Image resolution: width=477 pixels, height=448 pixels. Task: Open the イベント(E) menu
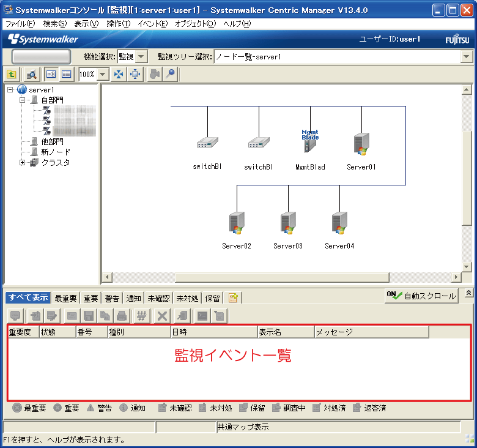click(x=153, y=24)
